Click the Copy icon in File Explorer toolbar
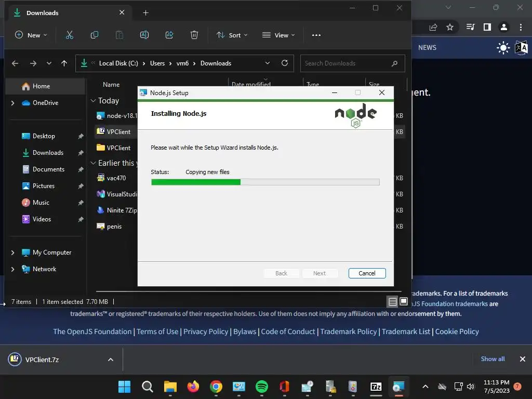532x399 pixels. click(x=95, y=35)
